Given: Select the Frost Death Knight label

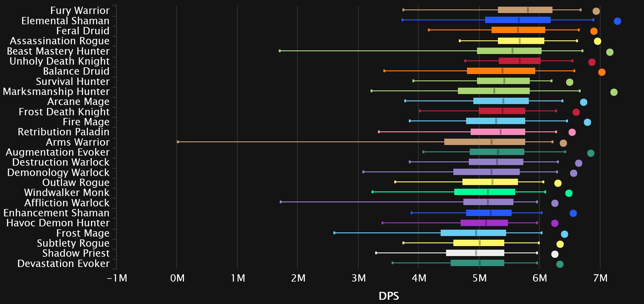Looking at the screenshot, I should [x=64, y=112].
